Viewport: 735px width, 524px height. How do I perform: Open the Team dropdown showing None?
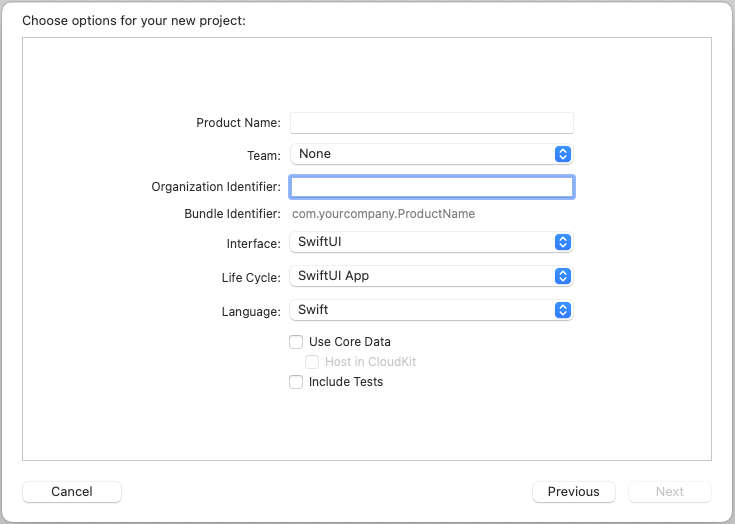coord(422,154)
